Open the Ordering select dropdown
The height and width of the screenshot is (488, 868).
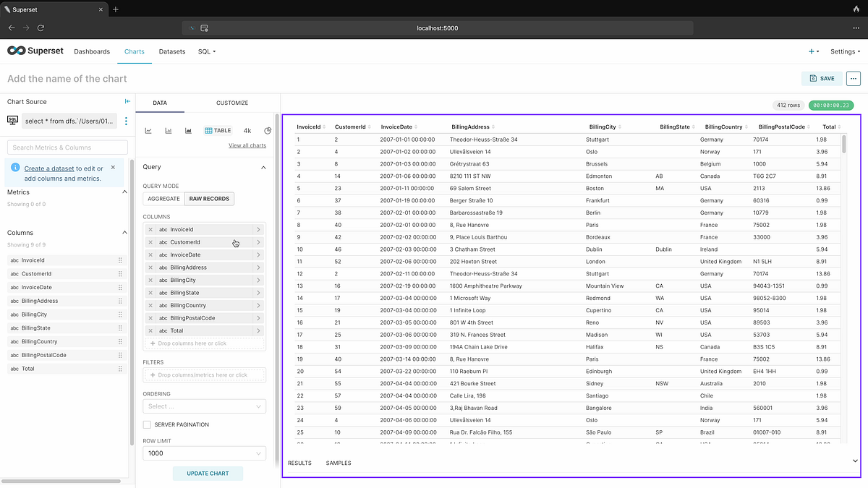205,406
